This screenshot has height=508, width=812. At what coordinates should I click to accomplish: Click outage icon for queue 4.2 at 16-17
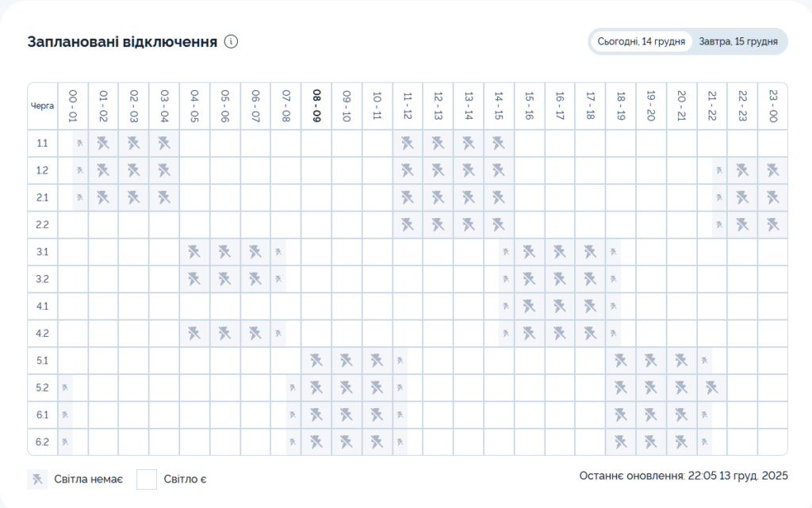(x=560, y=333)
